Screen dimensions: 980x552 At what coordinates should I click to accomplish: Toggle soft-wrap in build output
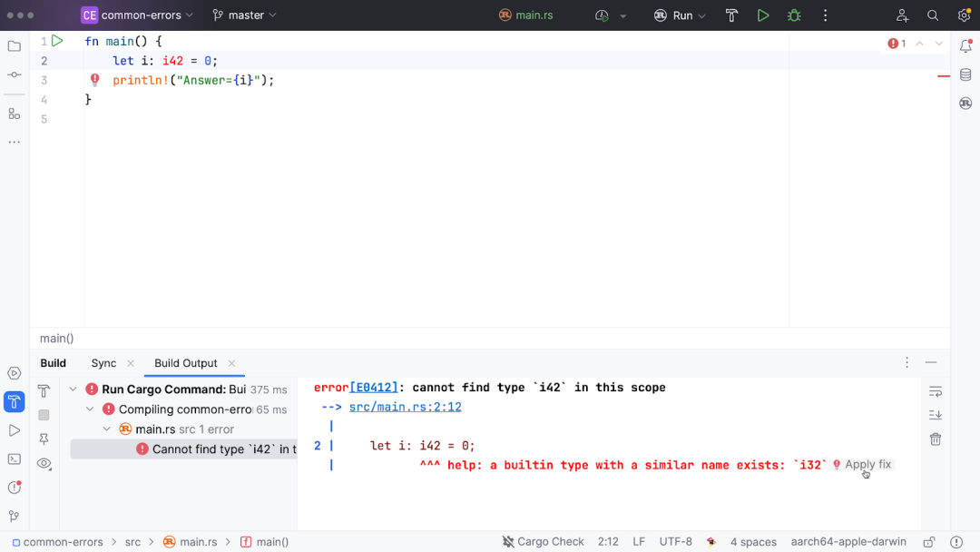(936, 392)
